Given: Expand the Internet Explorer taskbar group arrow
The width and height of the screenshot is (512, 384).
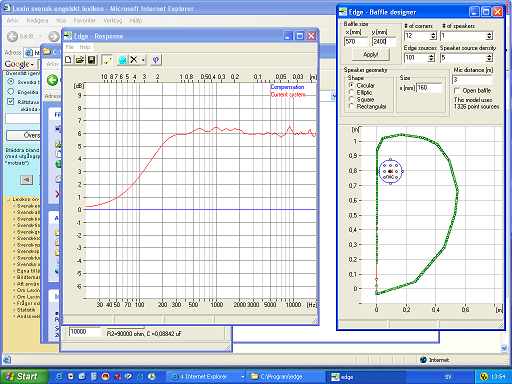Looking at the screenshot, I should pyautogui.click(x=242, y=377).
